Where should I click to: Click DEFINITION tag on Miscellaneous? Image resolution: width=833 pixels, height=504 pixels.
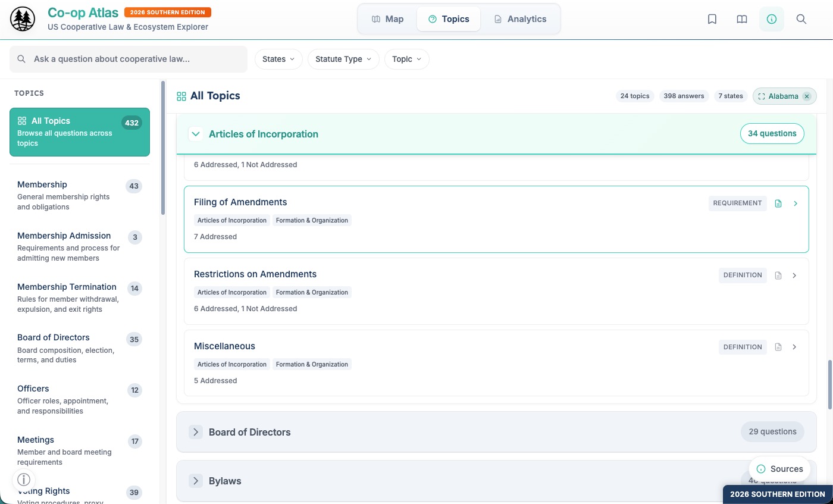click(743, 347)
